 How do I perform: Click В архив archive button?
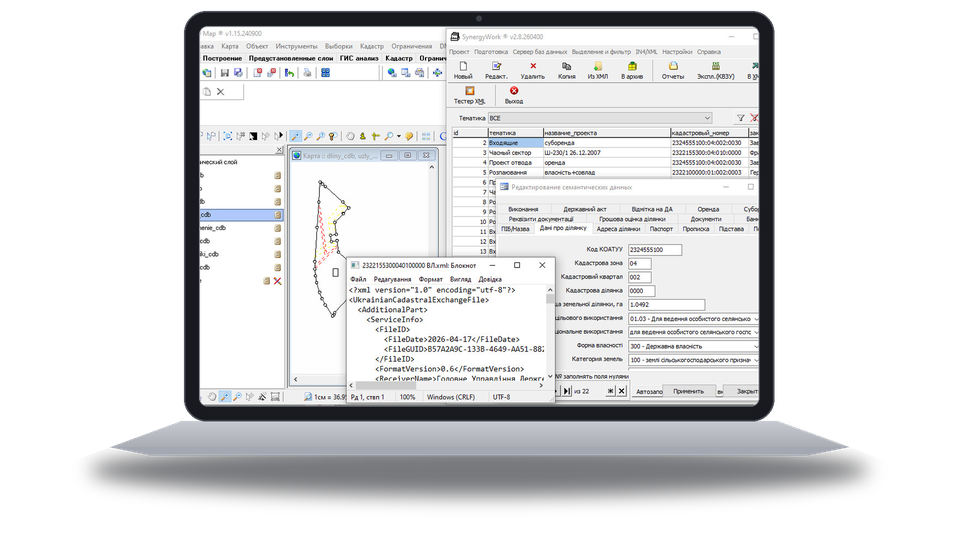(632, 70)
